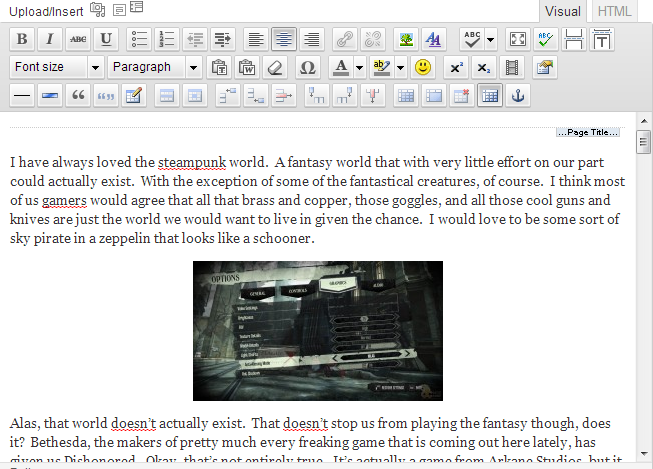653x469 pixels.
Task: Insert table row before
Action: tap(228, 95)
